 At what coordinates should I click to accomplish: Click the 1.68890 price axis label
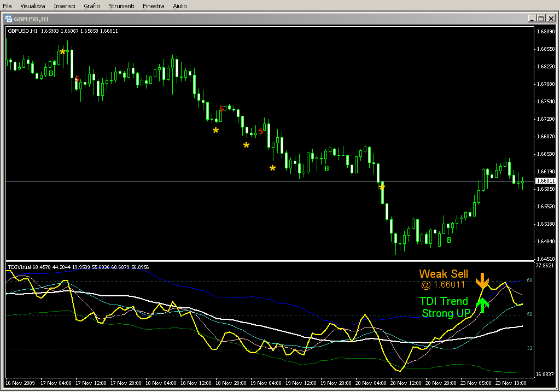tap(546, 31)
